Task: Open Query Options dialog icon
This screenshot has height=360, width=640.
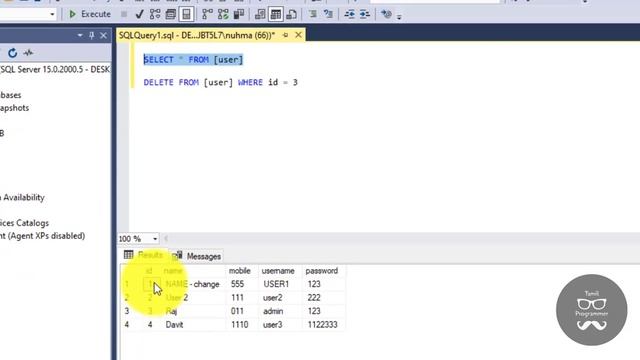Action: coord(171,14)
